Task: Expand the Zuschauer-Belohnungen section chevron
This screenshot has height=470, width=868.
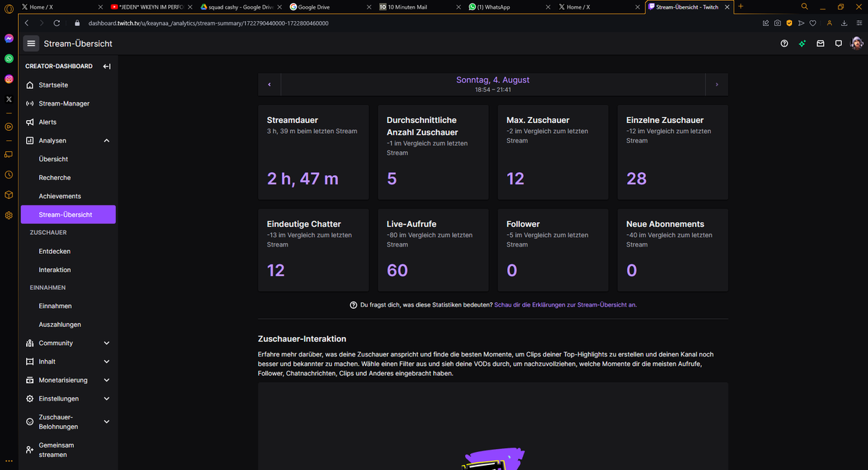Action: 107,422
